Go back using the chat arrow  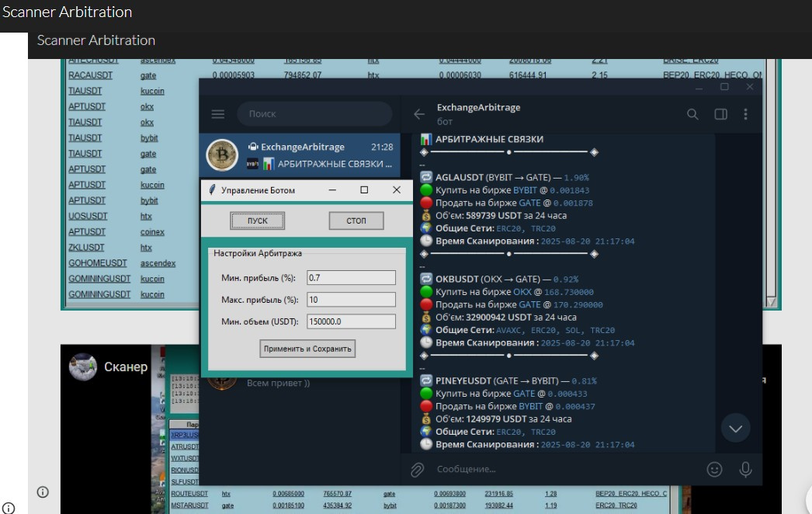tap(419, 114)
